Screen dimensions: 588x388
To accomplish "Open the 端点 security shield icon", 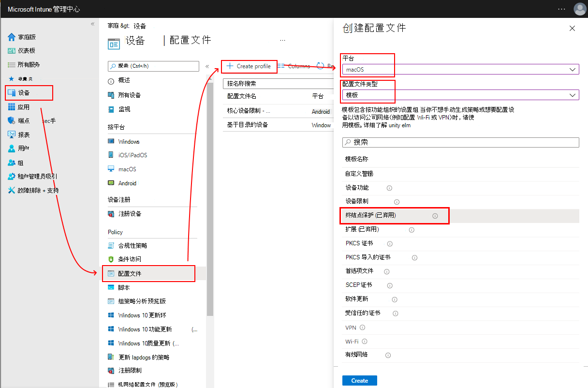I will click(12, 121).
